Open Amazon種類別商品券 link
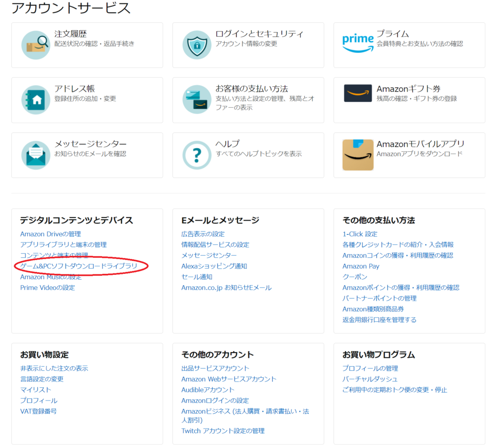The image size is (497, 448). point(373,309)
